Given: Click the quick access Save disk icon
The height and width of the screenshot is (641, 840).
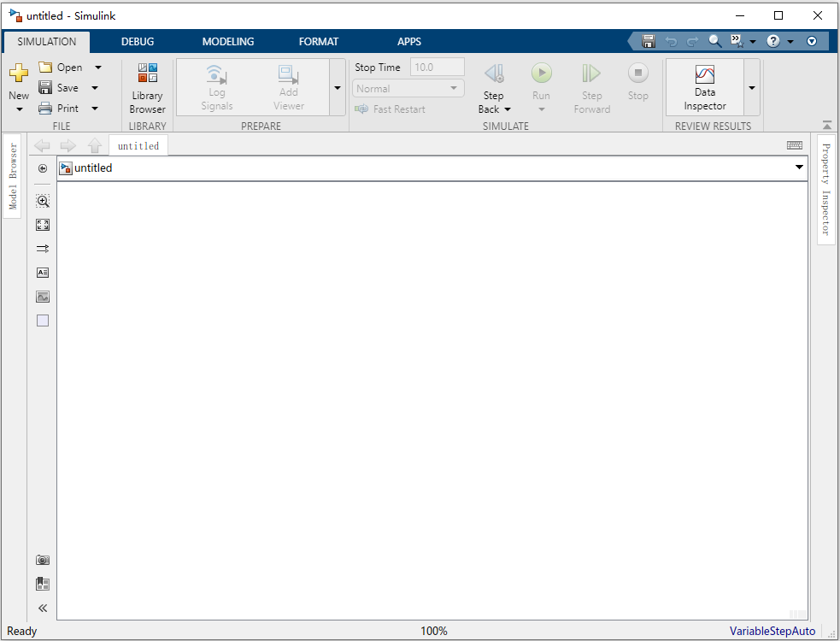Looking at the screenshot, I should tap(649, 41).
